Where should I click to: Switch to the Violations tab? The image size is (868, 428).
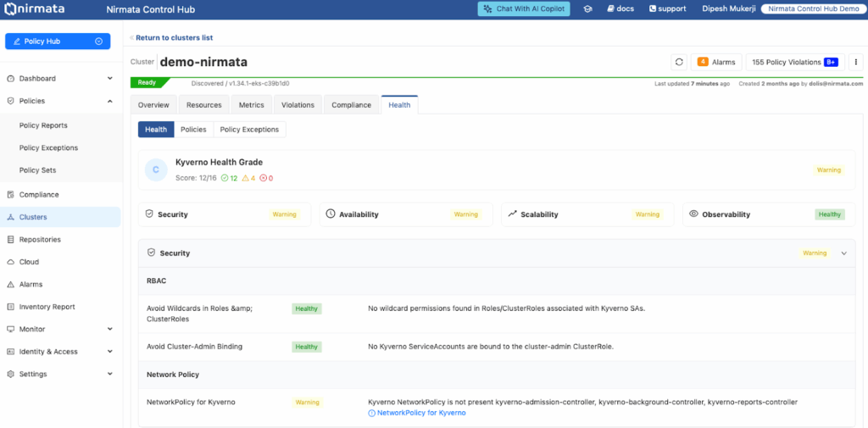(298, 105)
